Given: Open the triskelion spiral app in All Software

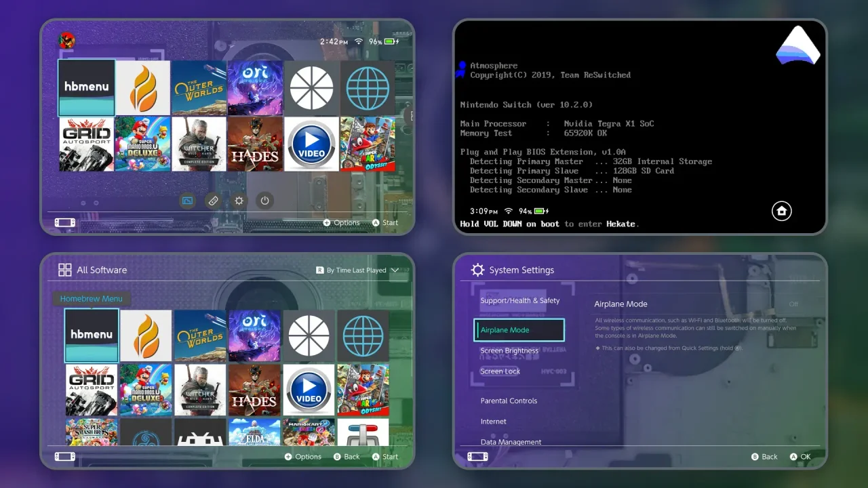Looking at the screenshot, I should click(146, 432).
